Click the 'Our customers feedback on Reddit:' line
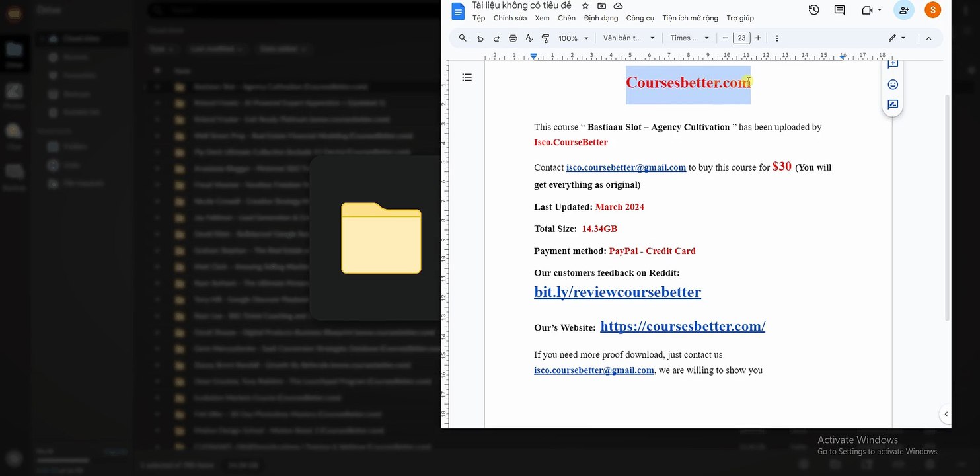The height and width of the screenshot is (476, 980). point(607,272)
